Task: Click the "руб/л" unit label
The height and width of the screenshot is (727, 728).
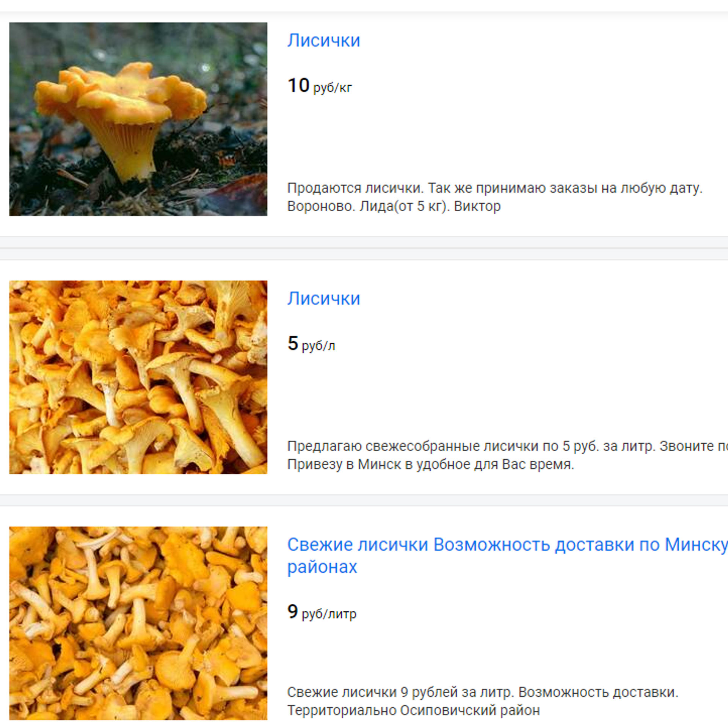Action: point(318,346)
